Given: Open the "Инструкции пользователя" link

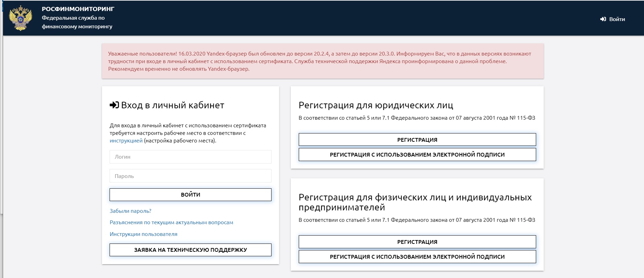Looking at the screenshot, I should [x=143, y=234].
